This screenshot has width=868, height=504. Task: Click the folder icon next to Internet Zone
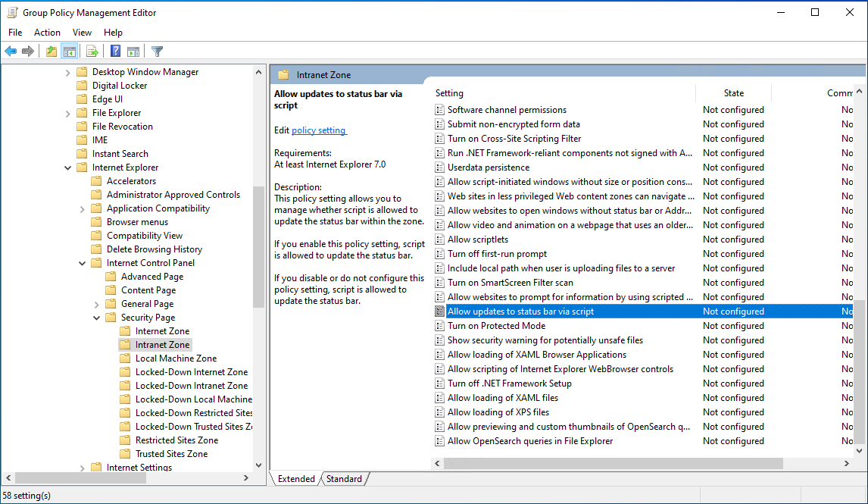tap(125, 331)
